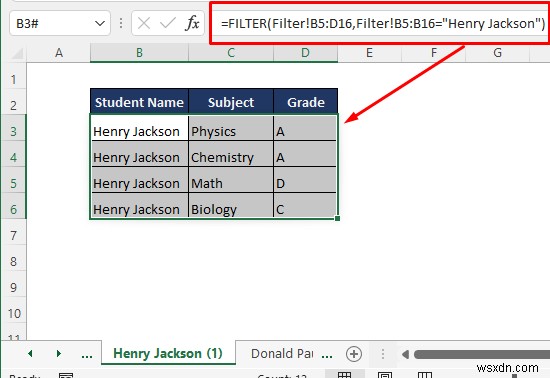Click the Student Name header cell

pos(139,102)
